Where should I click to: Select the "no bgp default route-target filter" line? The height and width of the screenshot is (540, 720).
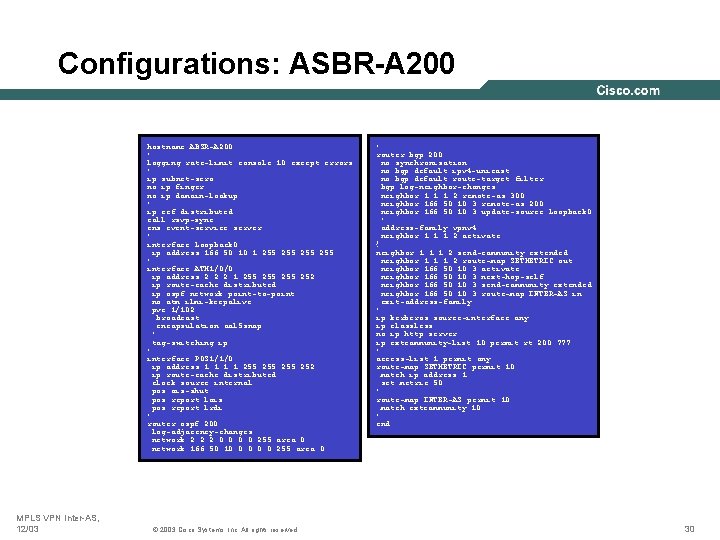(x=462, y=179)
